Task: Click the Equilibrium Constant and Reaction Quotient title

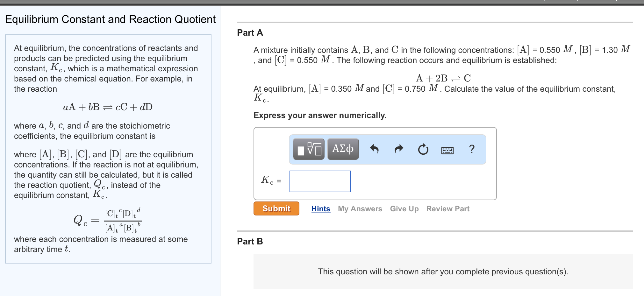Action: [111, 19]
